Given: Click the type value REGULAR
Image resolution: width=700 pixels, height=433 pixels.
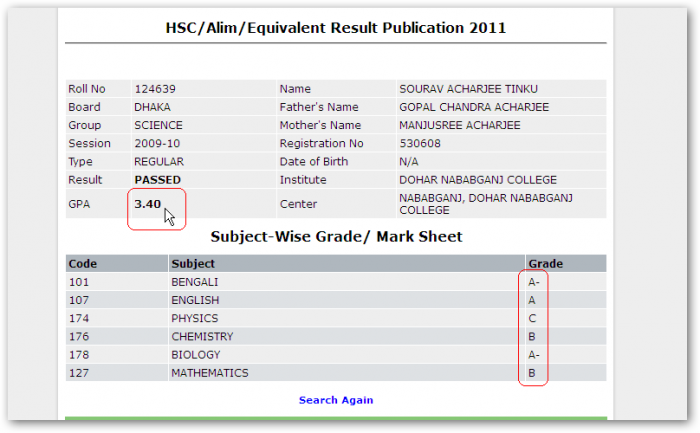Looking at the screenshot, I should pyautogui.click(x=159, y=162).
